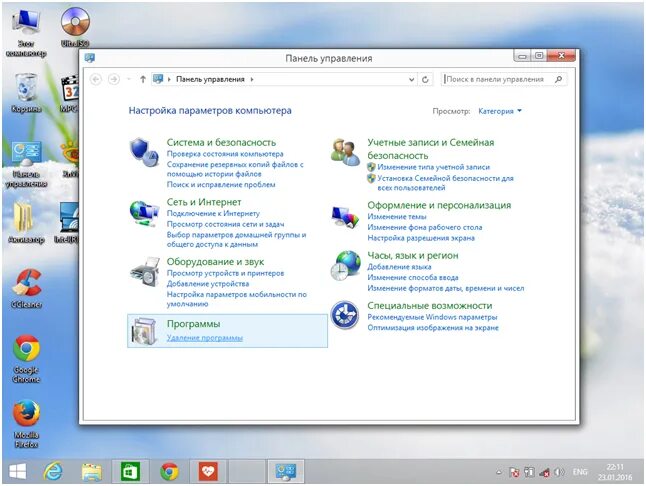Select the Активатор folder on desktop
646x486 pixels.
tap(26, 222)
